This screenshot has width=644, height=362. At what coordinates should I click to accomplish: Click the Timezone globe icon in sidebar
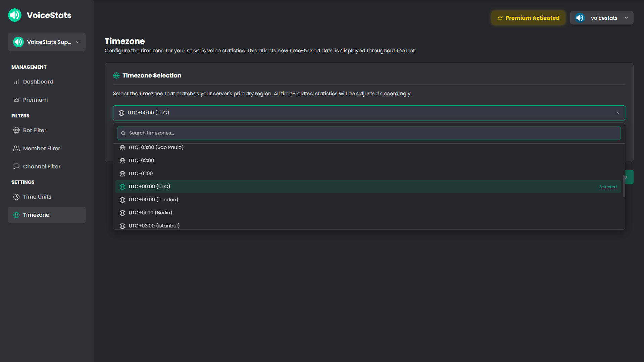click(16, 215)
